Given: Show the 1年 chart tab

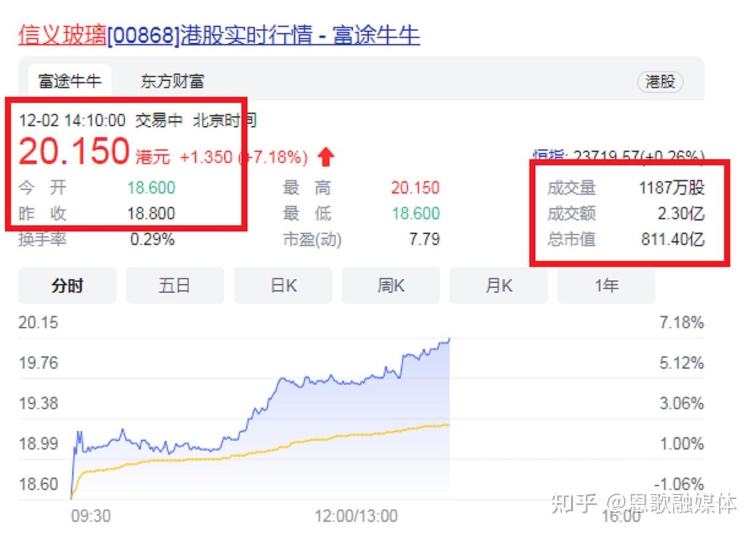Looking at the screenshot, I should 607,285.
